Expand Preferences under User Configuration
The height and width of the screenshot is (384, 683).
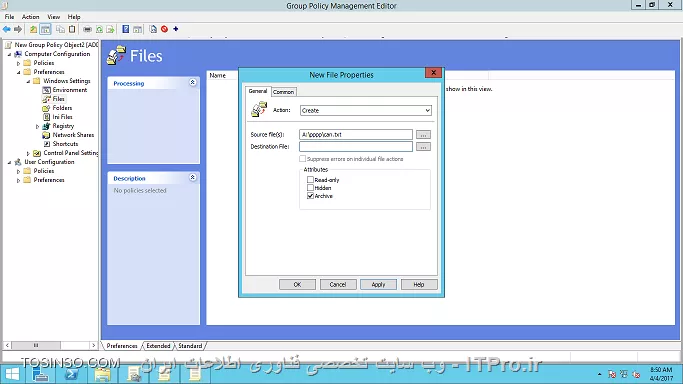tap(18, 180)
